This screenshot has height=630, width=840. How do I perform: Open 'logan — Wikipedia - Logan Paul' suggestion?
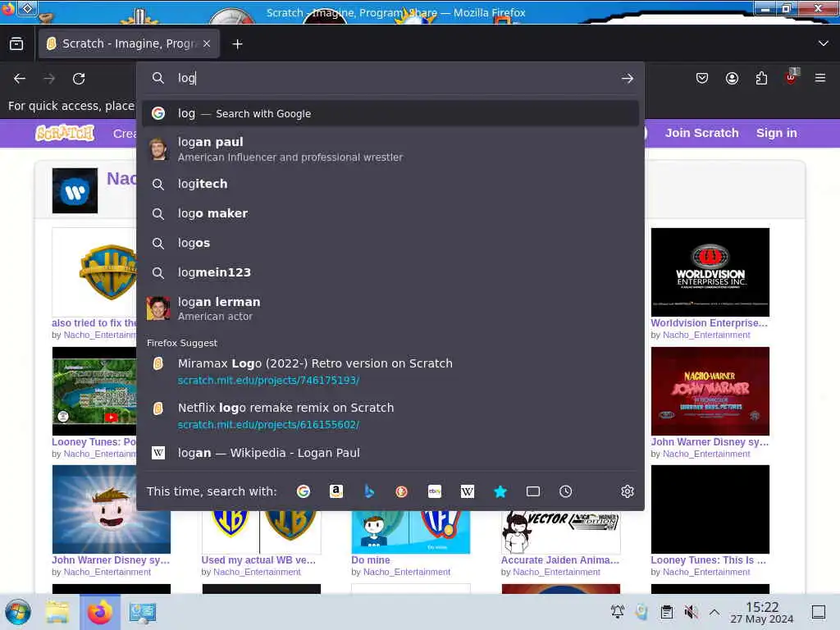(390, 453)
